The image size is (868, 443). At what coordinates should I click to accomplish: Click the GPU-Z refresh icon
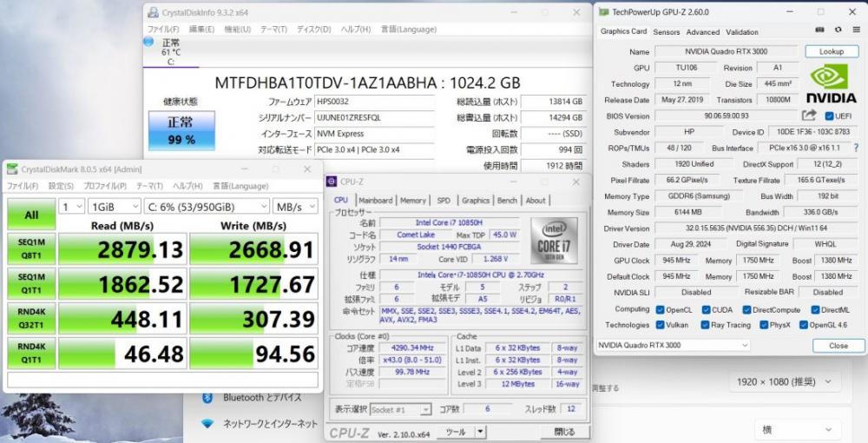(x=838, y=30)
